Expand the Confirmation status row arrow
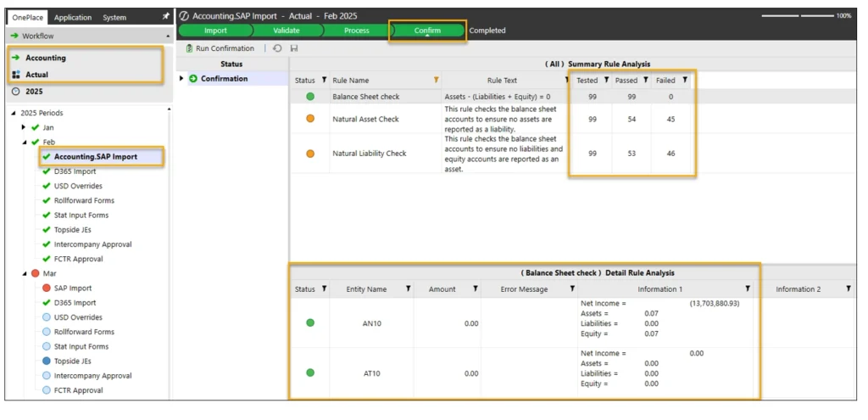The width and height of the screenshot is (868, 420). (x=181, y=79)
